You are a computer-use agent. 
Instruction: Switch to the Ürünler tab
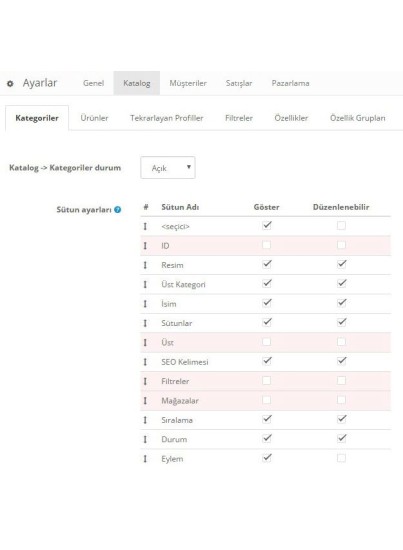point(94,118)
